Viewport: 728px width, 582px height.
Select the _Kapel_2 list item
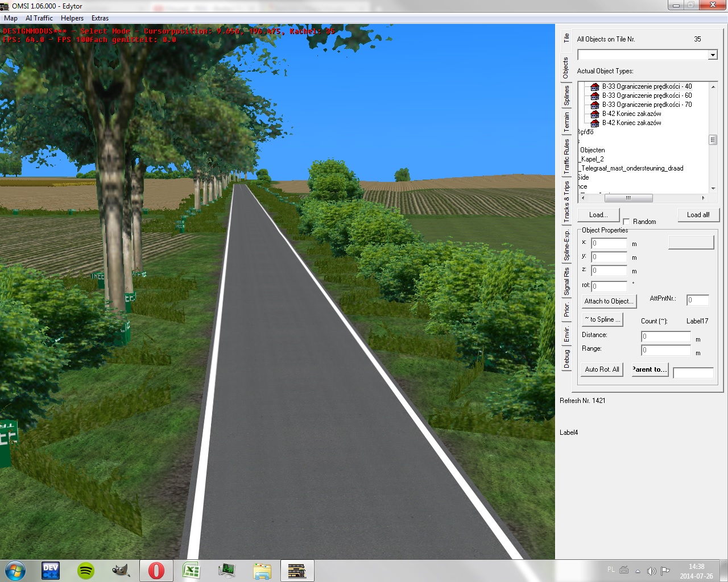pyautogui.click(x=591, y=159)
